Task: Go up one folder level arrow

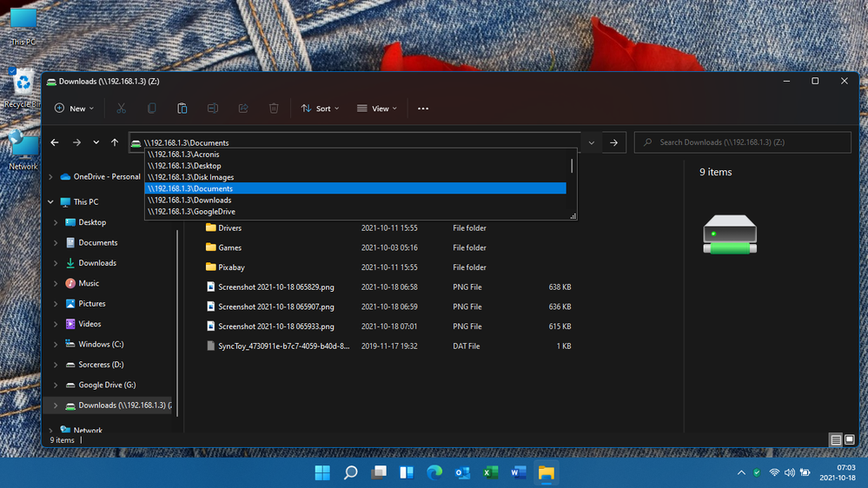Action: [115, 142]
